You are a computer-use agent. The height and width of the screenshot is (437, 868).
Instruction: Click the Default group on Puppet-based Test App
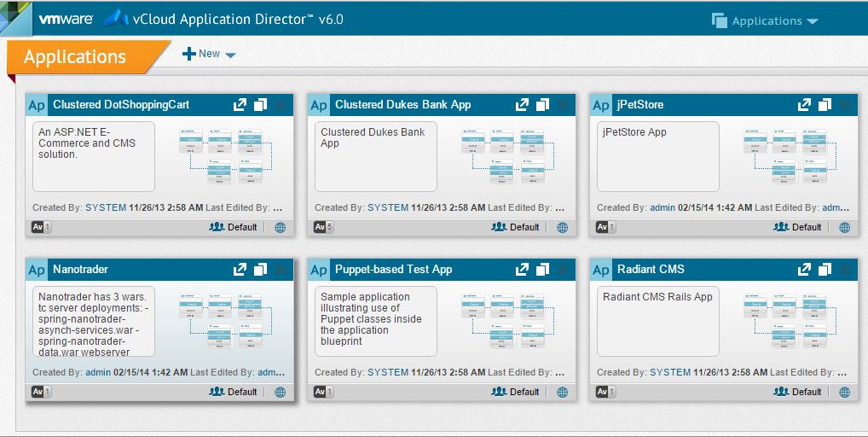515,392
